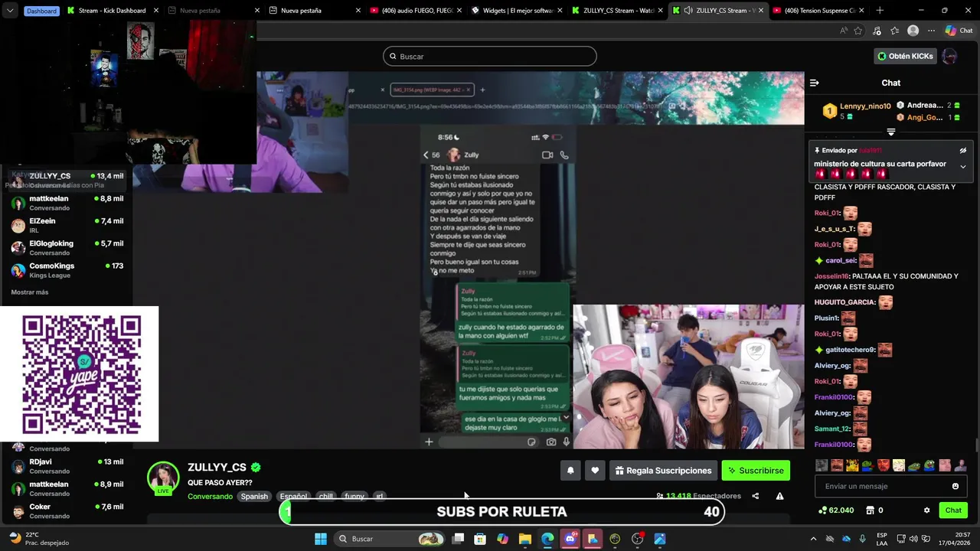Open Copilot app from taskbar

point(502,539)
